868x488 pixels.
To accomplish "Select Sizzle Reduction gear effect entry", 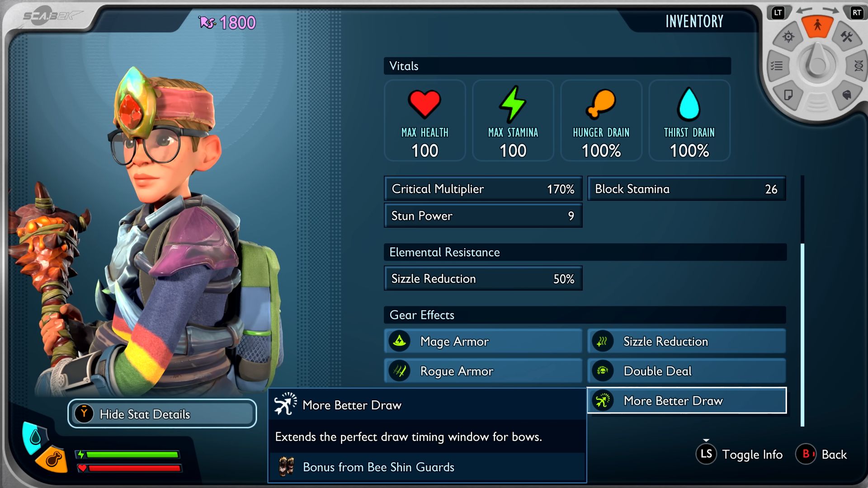I will click(x=687, y=341).
